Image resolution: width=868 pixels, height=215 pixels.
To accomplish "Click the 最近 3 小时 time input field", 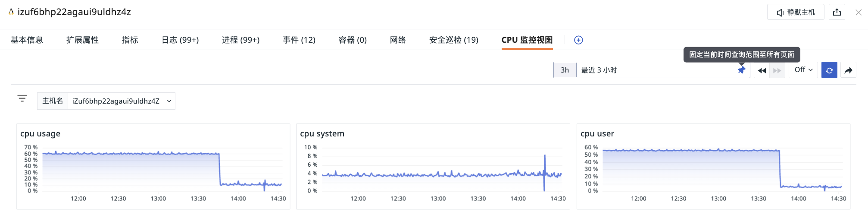I will [655, 70].
